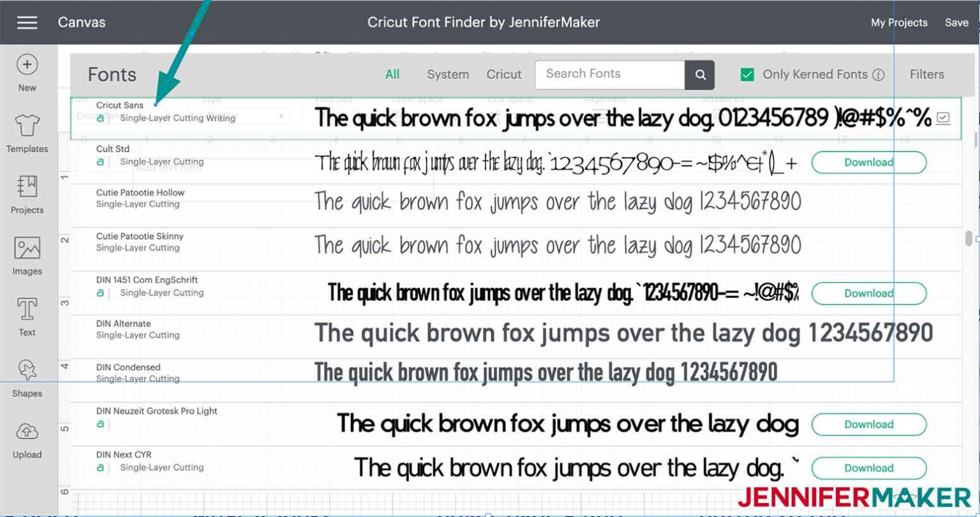Download the DIN Next CYR font
The width and height of the screenshot is (980, 517).
coord(868,468)
